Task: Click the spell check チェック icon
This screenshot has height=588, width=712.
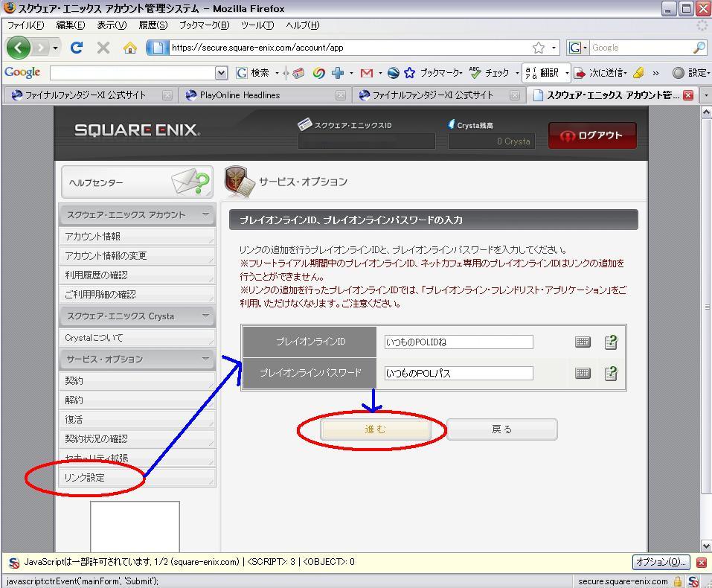Action: [489, 73]
